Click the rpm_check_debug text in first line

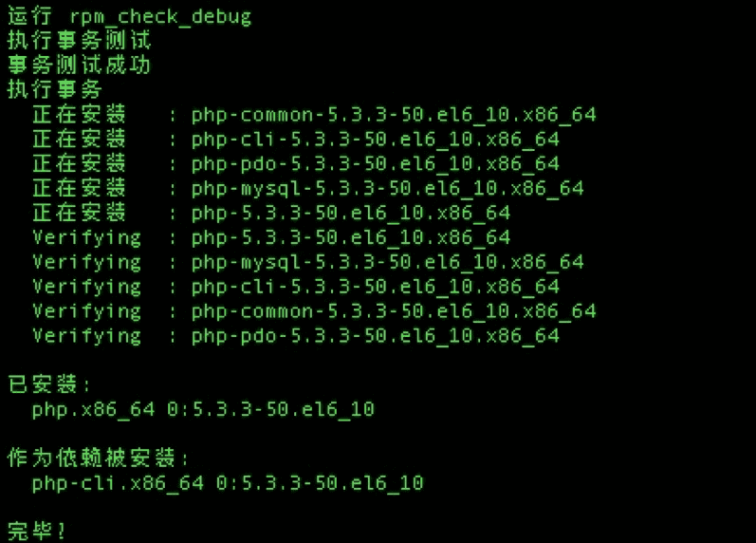160,16
